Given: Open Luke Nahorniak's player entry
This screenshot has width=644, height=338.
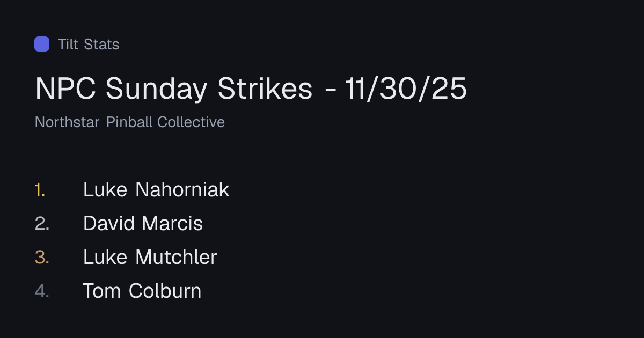Looking at the screenshot, I should click(x=156, y=189).
